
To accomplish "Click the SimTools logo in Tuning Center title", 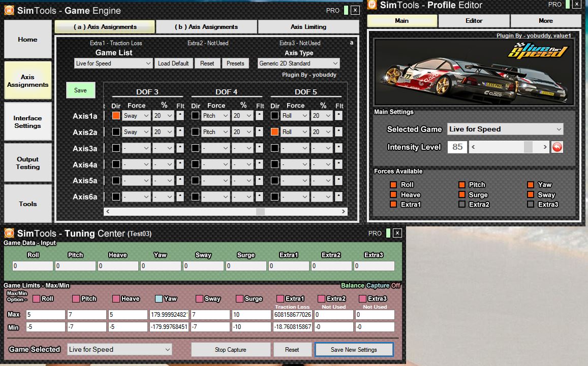I will (9, 234).
